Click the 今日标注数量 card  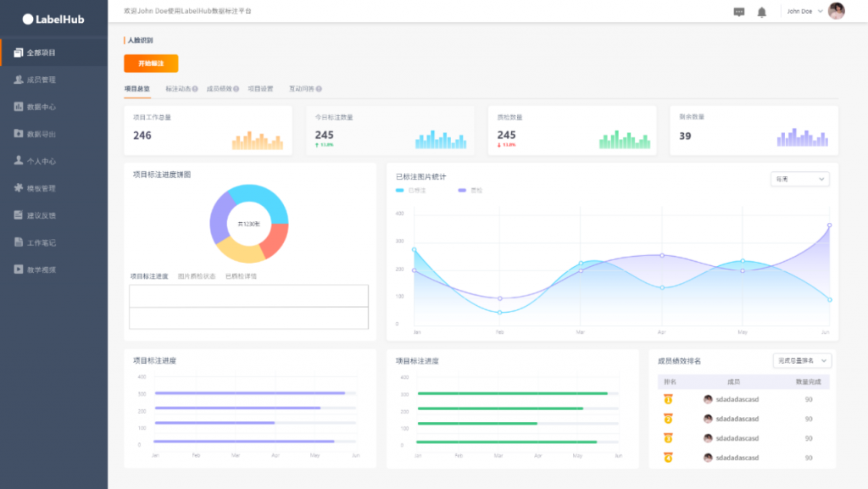(390, 131)
